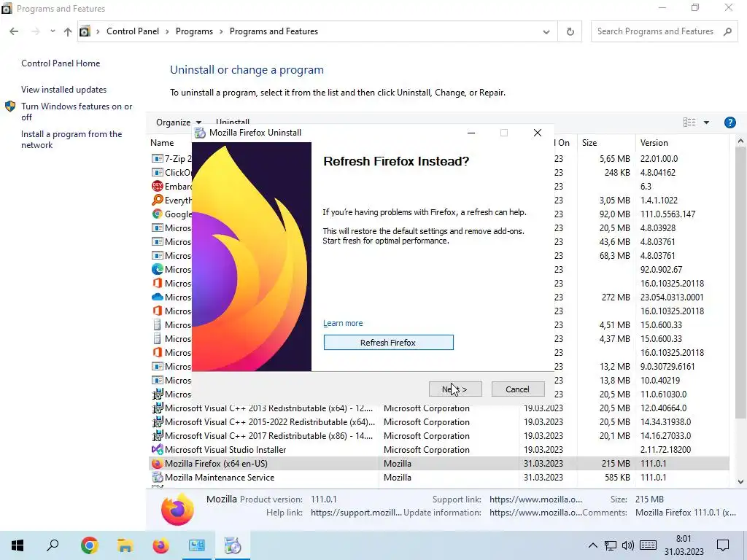Open View installed updates
The height and width of the screenshot is (560, 747).
(64, 90)
